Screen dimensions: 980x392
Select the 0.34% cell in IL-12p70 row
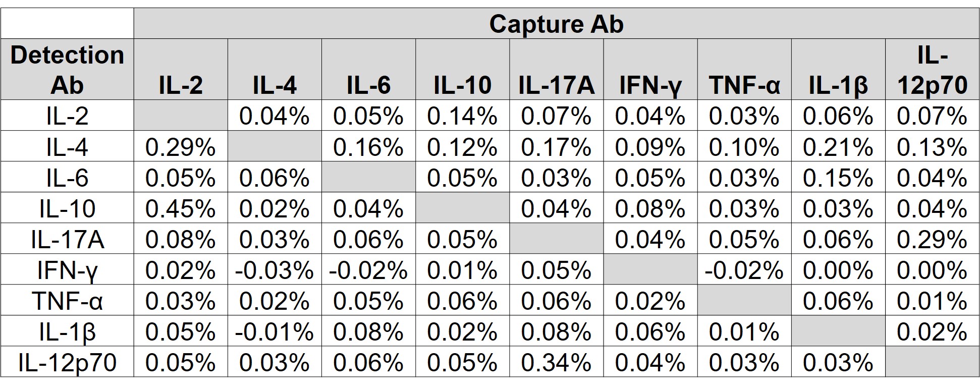(556, 362)
